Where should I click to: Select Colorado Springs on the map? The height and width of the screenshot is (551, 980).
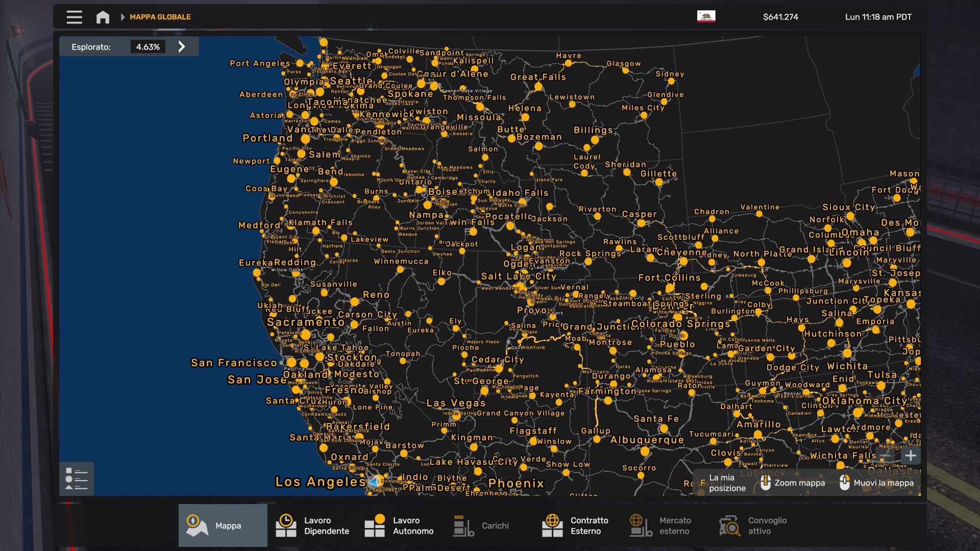pos(680,324)
